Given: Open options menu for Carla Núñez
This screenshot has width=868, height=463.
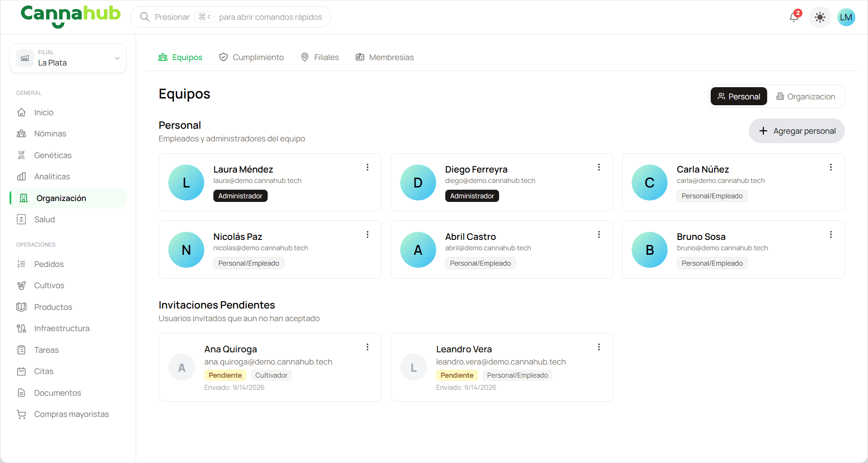Looking at the screenshot, I should click(831, 167).
